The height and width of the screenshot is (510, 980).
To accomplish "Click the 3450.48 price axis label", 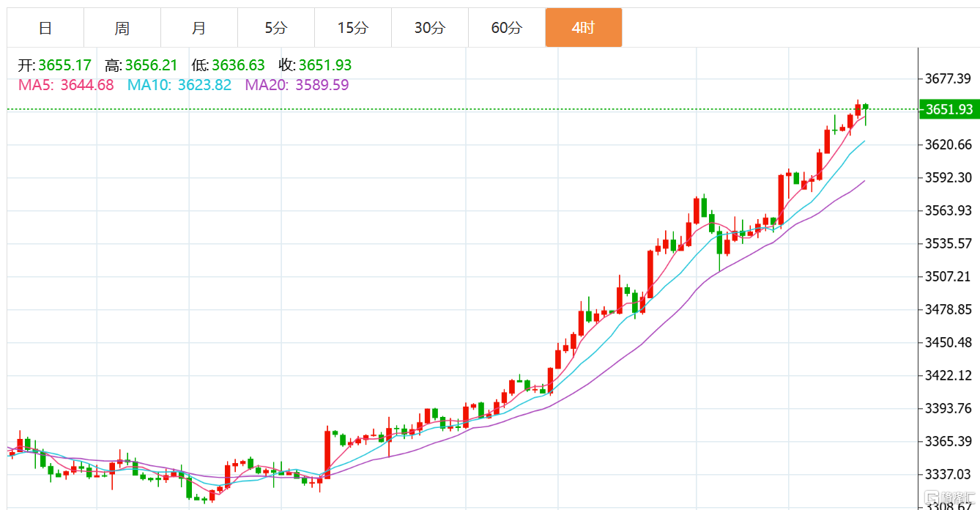I will [x=949, y=342].
